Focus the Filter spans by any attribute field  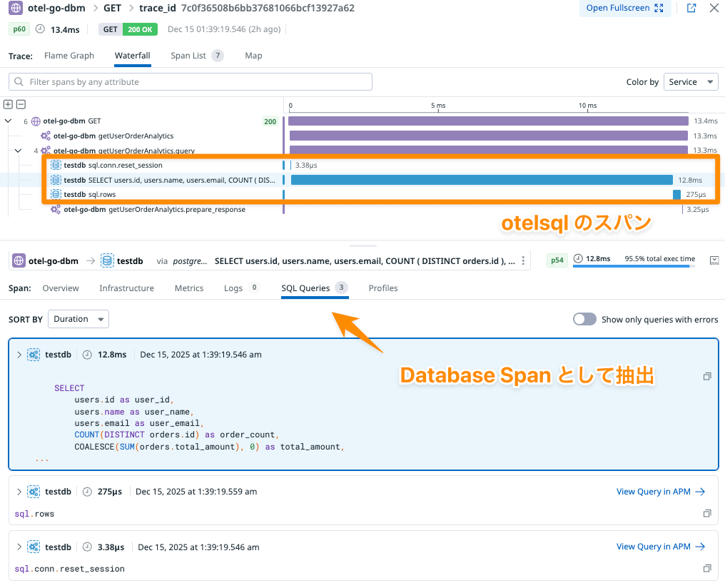point(190,82)
